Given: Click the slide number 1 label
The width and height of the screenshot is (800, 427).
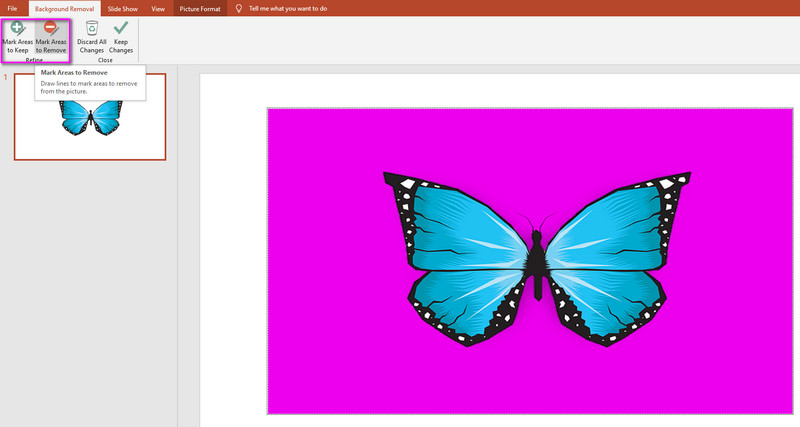Looking at the screenshot, I should click(6, 77).
